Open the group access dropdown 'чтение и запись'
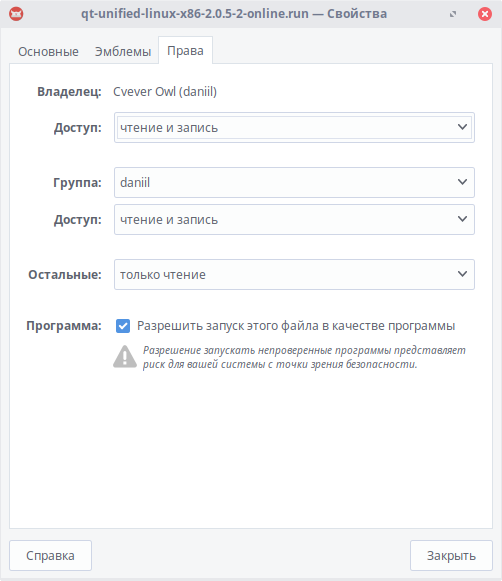The image size is (502, 581). pos(294,219)
